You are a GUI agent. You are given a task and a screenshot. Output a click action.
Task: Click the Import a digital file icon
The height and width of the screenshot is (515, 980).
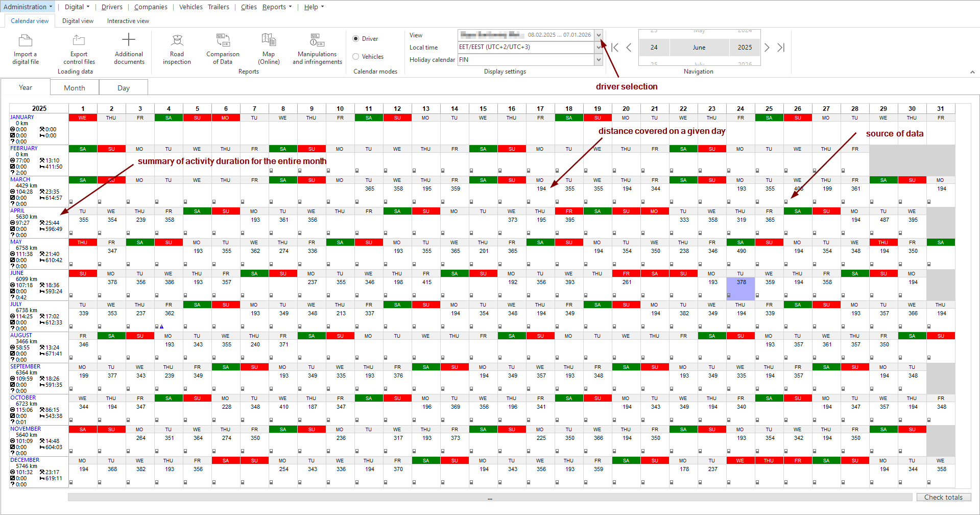click(26, 40)
